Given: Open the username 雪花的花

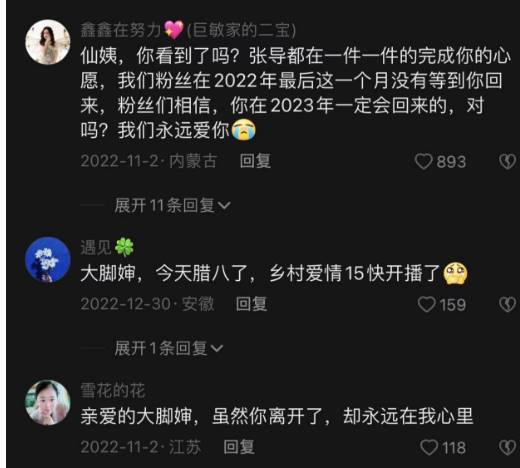Looking at the screenshot, I should coord(113,391).
